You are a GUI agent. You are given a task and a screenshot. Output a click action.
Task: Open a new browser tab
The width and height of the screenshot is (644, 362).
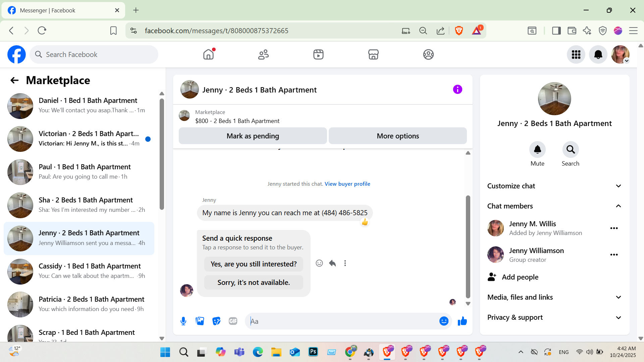click(x=136, y=10)
